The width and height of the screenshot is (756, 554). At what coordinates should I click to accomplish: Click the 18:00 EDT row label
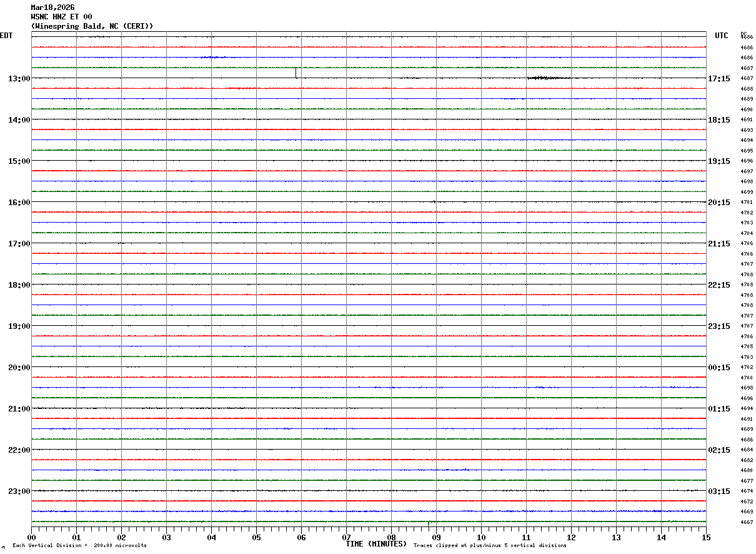[19, 285]
